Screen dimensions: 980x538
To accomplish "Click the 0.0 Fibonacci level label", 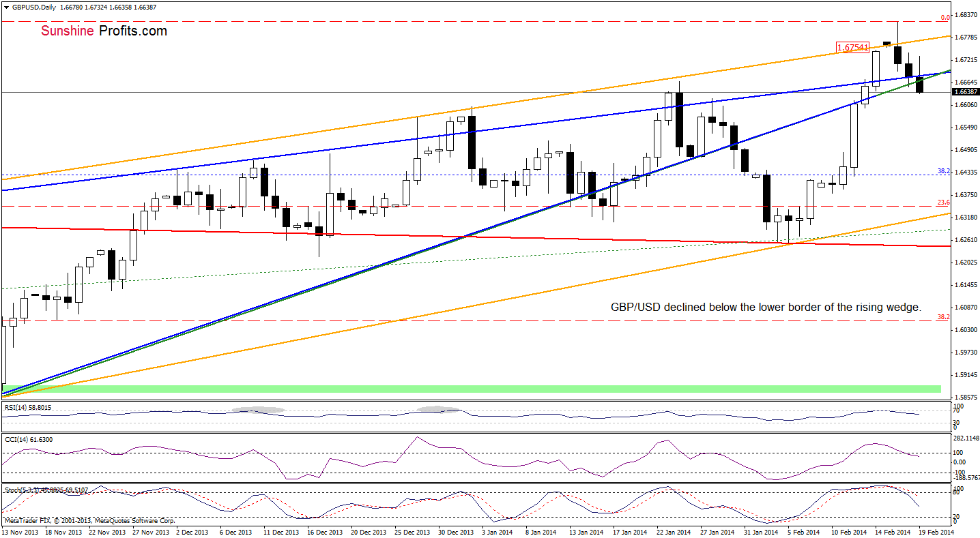I will [946, 18].
